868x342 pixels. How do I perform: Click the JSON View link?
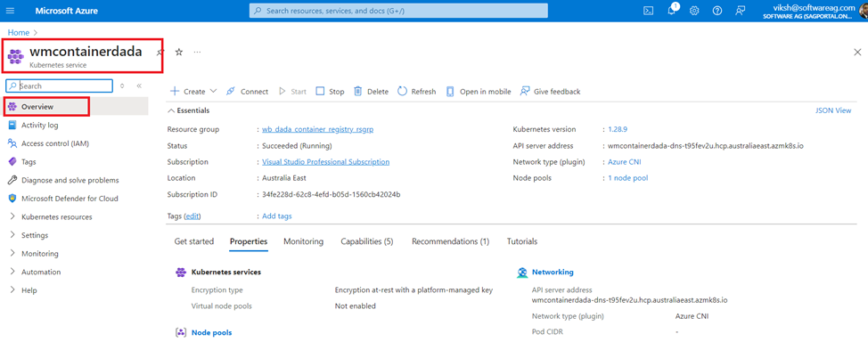[x=833, y=110]
